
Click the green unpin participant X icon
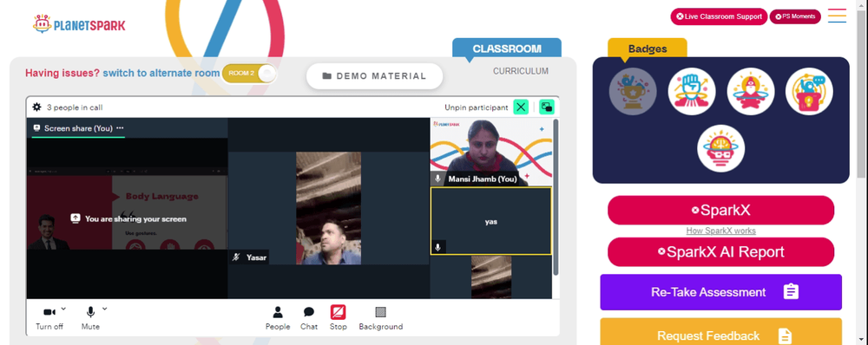click(x=521, y=107)
